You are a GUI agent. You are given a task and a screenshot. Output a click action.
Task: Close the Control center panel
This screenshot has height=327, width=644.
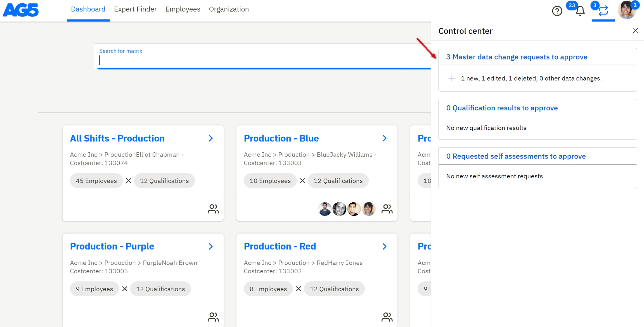click(635, 31)
